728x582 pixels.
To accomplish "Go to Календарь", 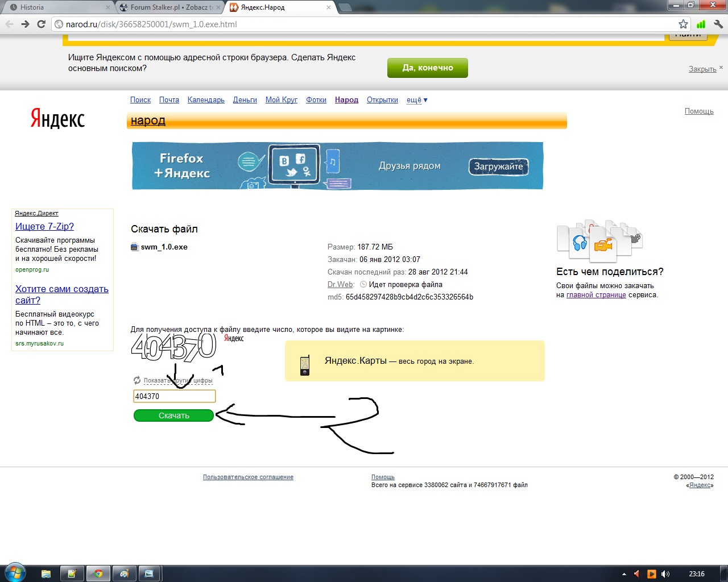I will (206, 99).
